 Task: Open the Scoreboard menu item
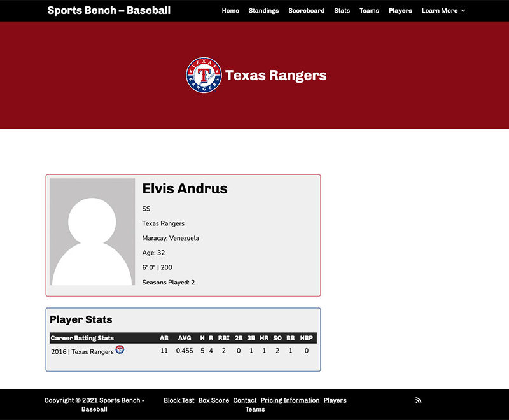[x=307, y=11]
